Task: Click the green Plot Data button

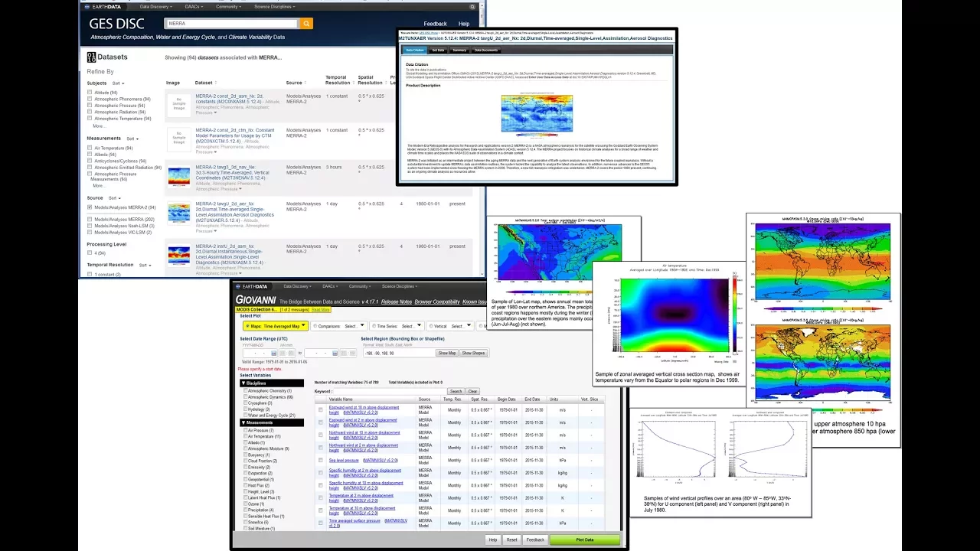Action: click(585, 540)
